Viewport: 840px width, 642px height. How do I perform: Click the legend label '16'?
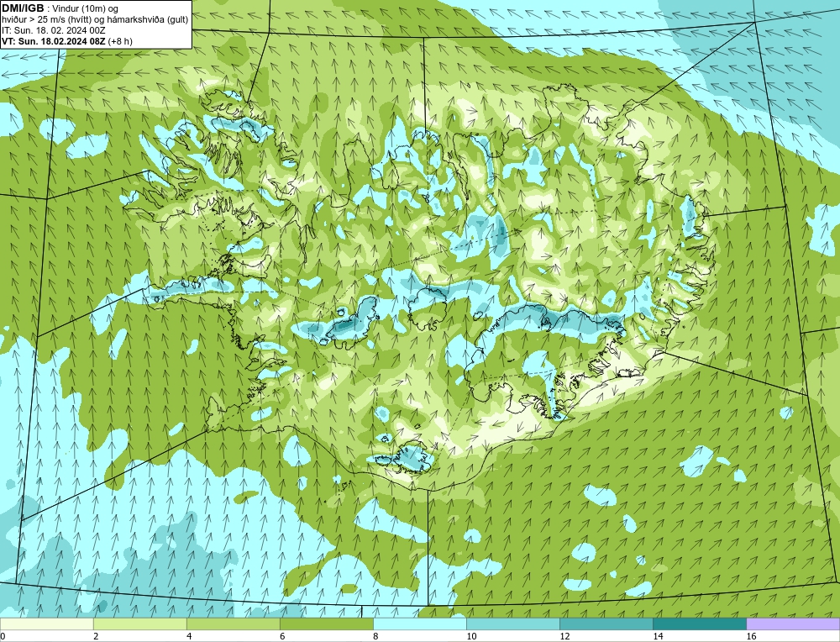click(751, 636)
